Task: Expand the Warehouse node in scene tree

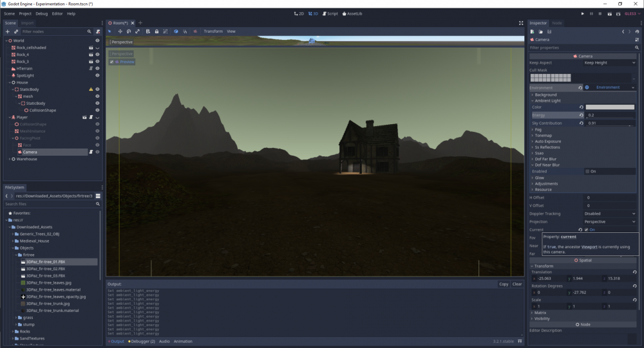Action: point(10,159)
